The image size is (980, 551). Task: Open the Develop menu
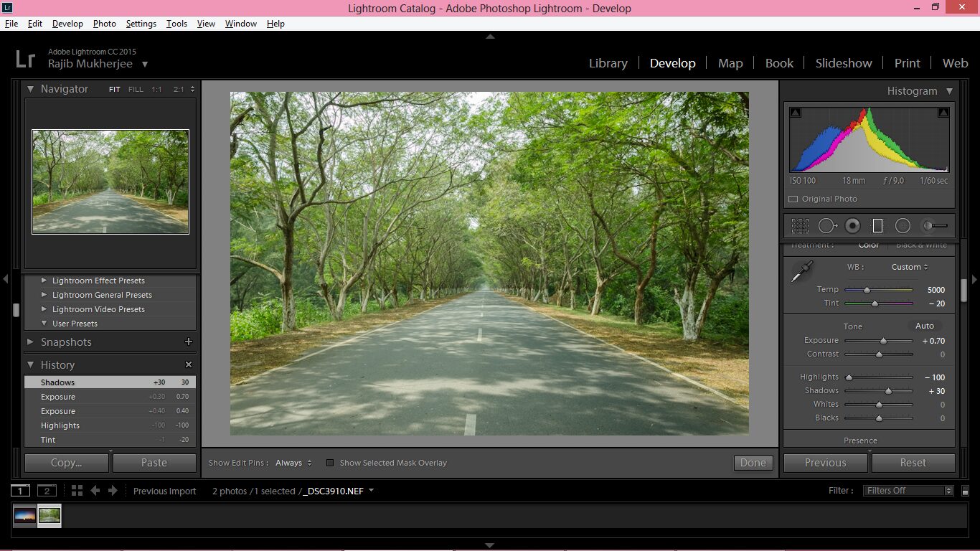pyautogui.click(x=67, y=24)
